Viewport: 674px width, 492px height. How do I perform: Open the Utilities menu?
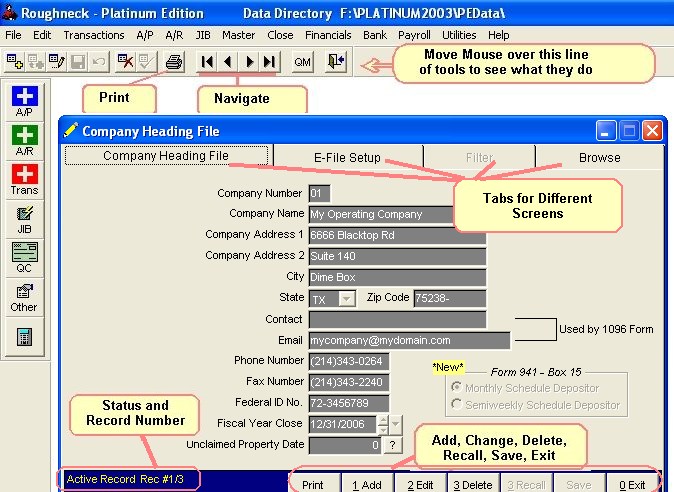click(x=459, y=35)
